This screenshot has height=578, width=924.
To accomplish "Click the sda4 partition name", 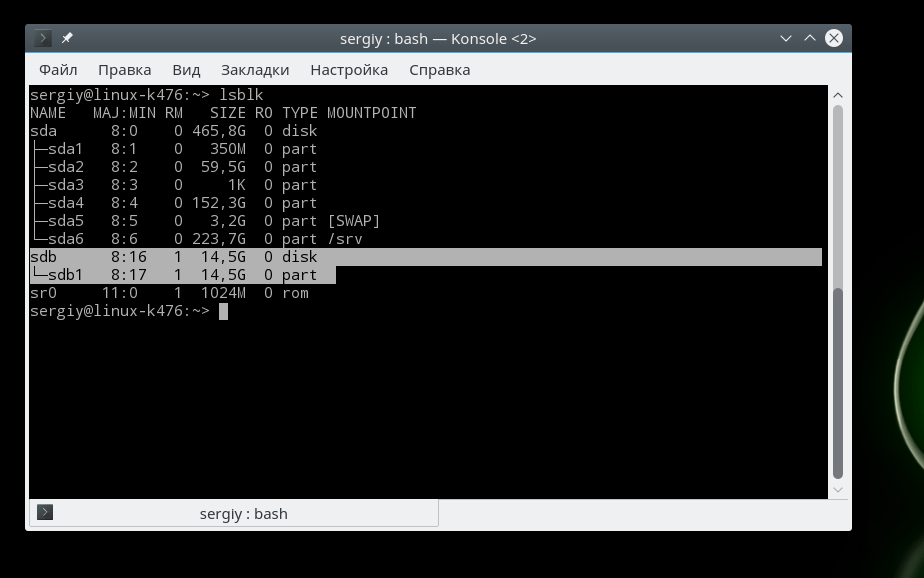I will point(65,203).
